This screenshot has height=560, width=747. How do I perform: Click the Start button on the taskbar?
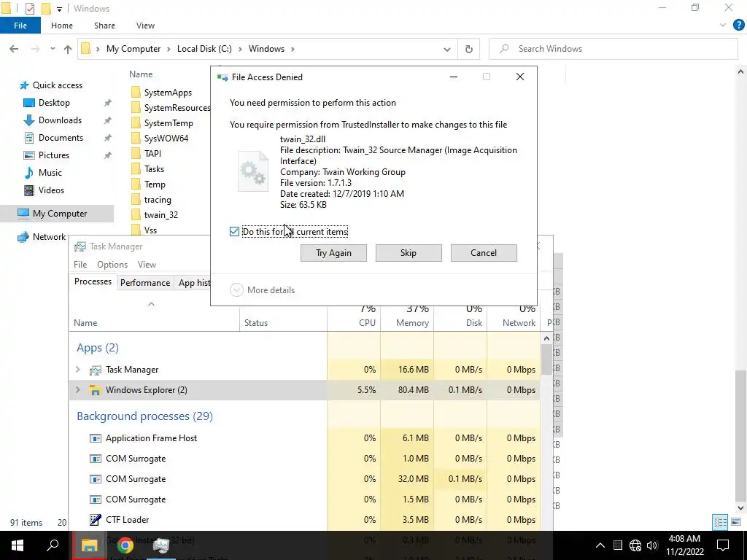(18, 545)
